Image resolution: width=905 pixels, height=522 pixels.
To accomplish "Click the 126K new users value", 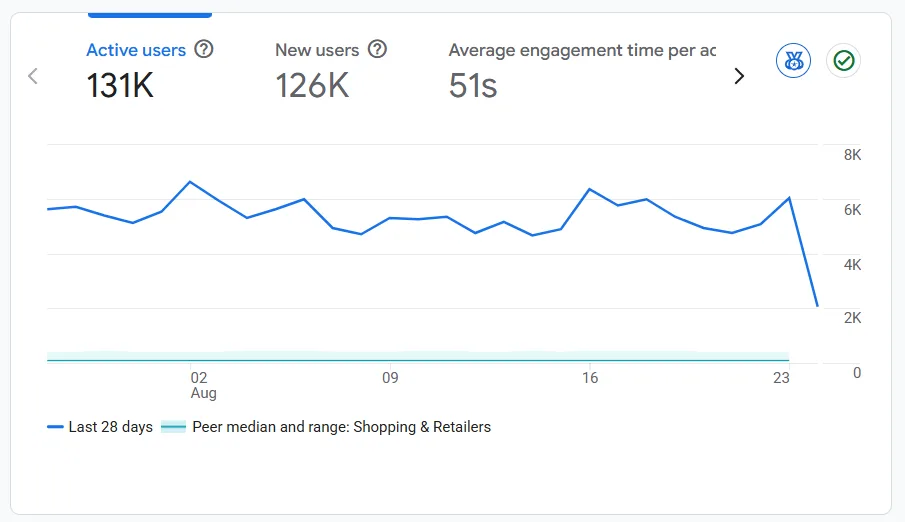I will [312, 85].
